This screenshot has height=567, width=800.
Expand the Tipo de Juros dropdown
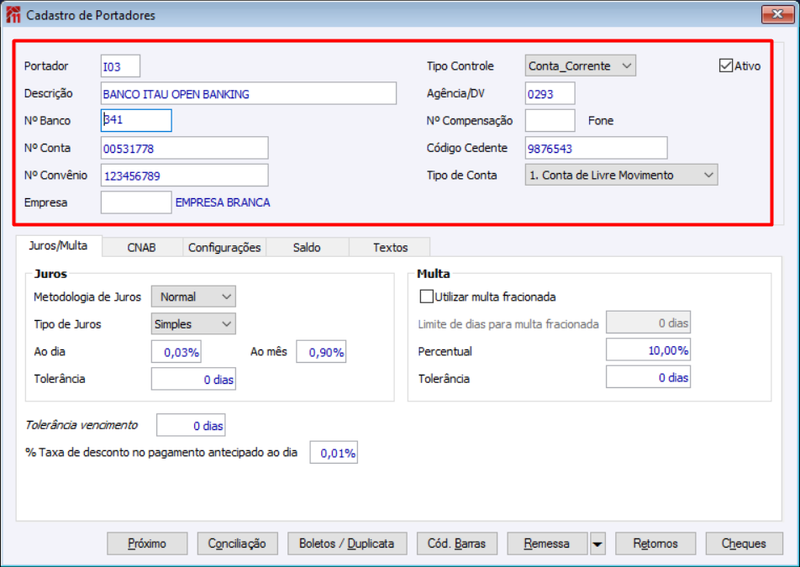coord(193,324)
